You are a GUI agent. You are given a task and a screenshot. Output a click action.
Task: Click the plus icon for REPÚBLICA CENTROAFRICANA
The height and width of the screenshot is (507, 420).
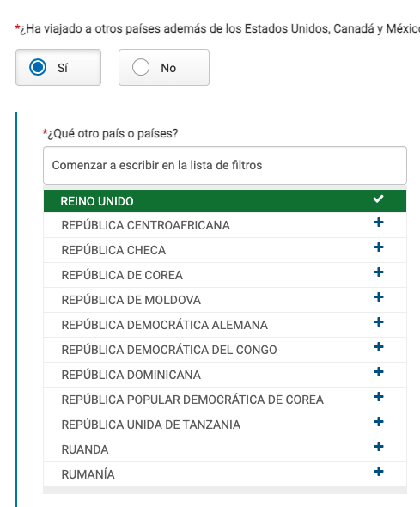click(379, 223)
